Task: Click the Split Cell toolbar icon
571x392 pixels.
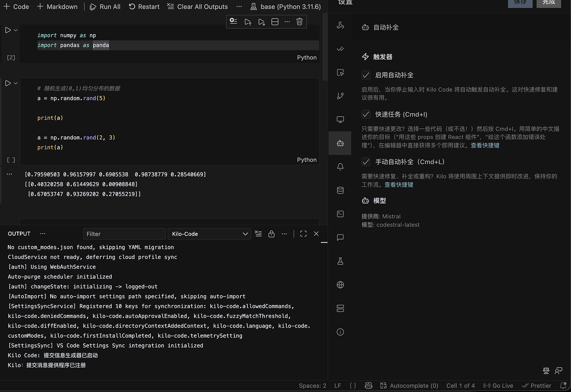Action: click(275, 22)
